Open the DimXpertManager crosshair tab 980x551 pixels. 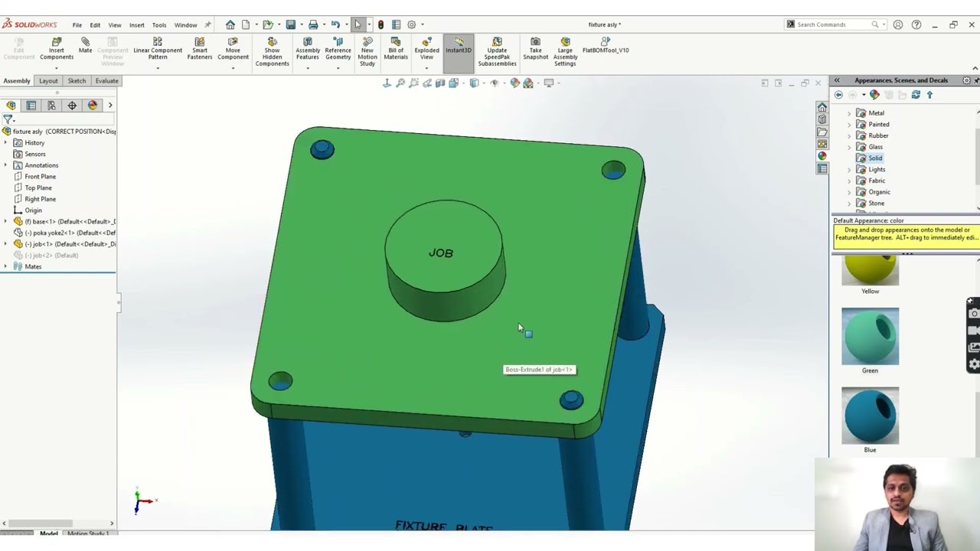pyautogui.click(x=72, y=106)
